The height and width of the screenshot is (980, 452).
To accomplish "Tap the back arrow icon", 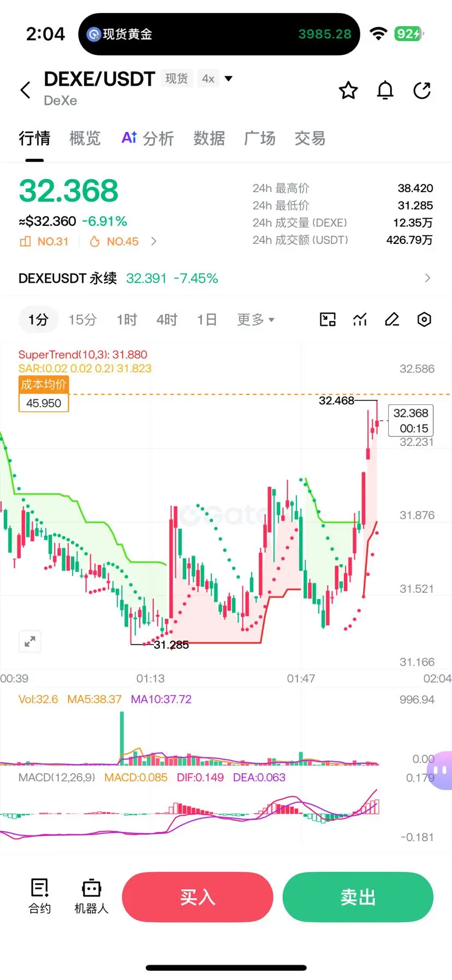I will [x=25, y=90].
